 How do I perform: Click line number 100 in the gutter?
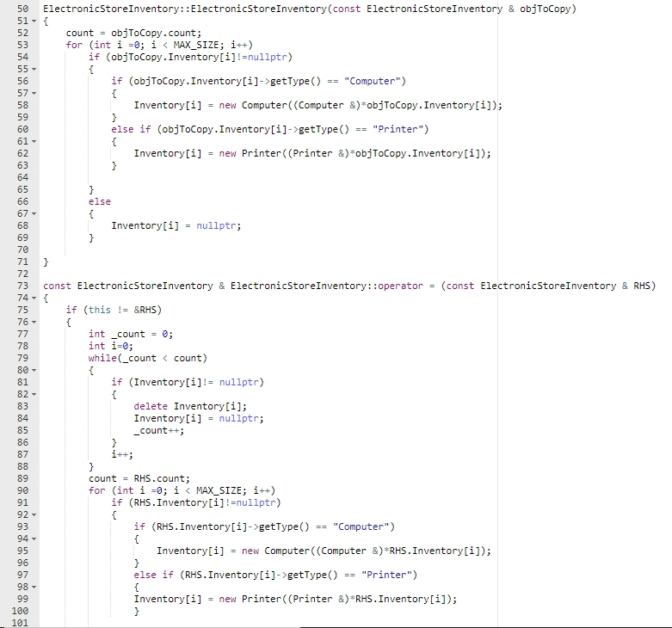(x=20, y=611)
